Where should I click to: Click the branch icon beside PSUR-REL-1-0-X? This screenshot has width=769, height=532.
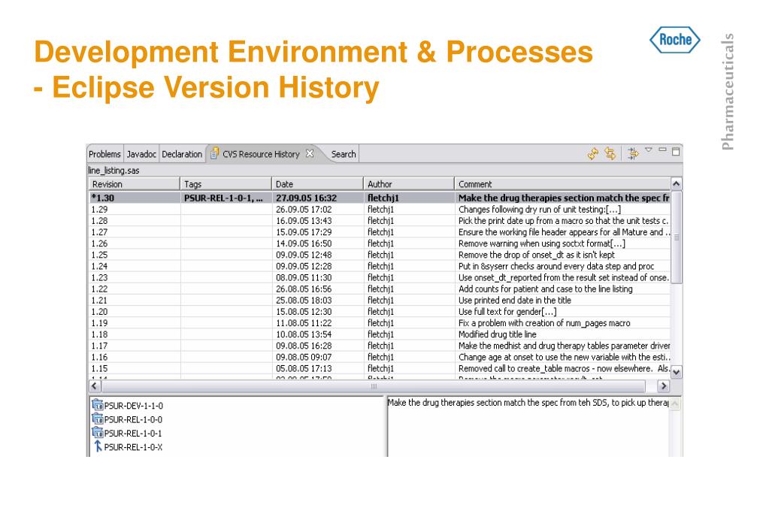[x=98, y=446]
